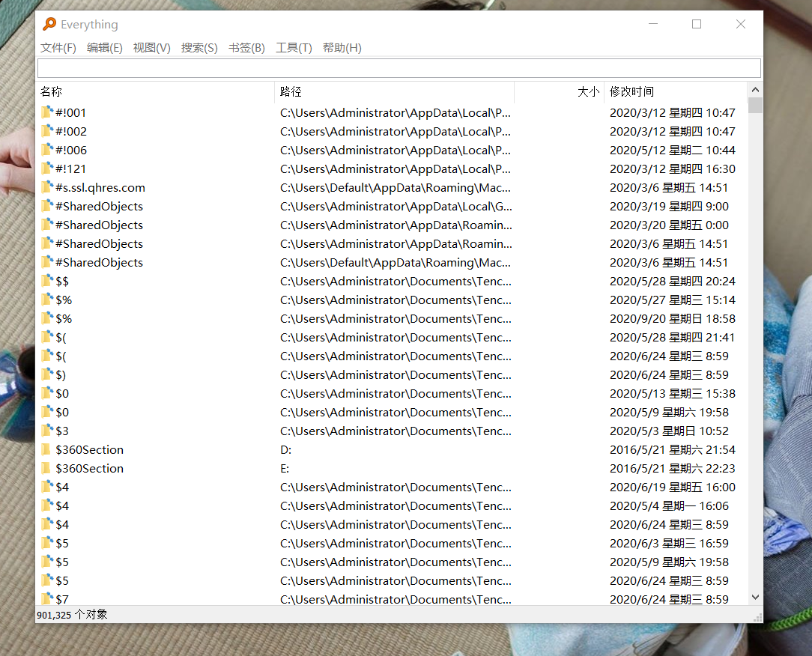812x656 pixels.
Task: Click the vertical scrollbar thumb
Action: (x=755, y=105)
